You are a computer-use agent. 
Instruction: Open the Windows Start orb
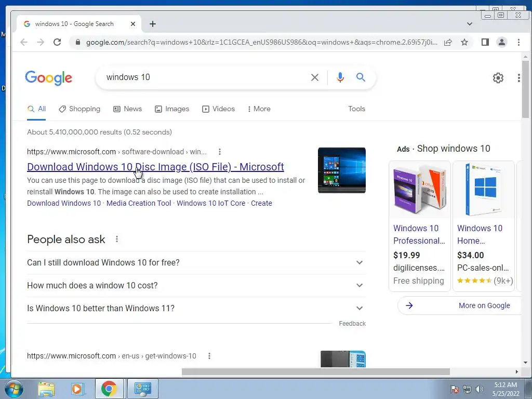click(14, 389)
